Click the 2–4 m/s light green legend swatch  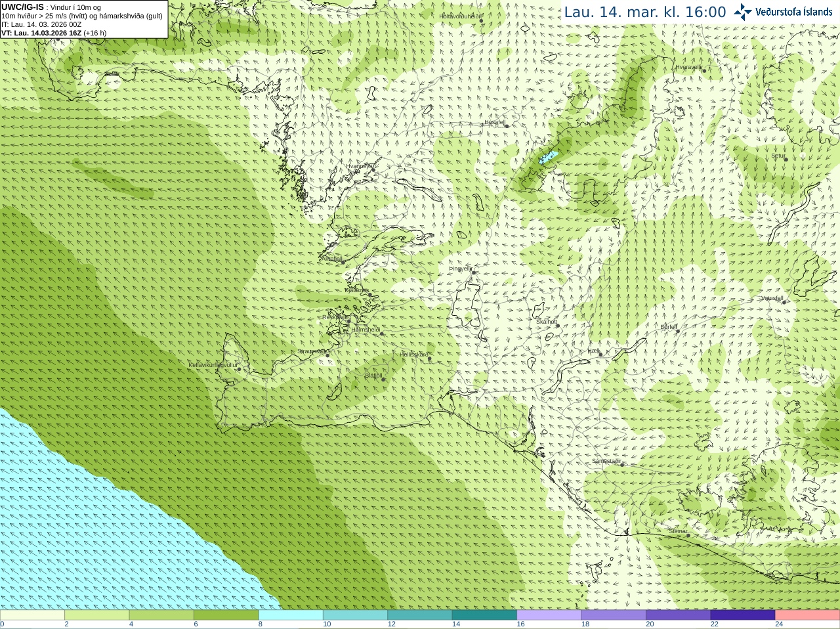pyautogui.click(x=97, y=615)
